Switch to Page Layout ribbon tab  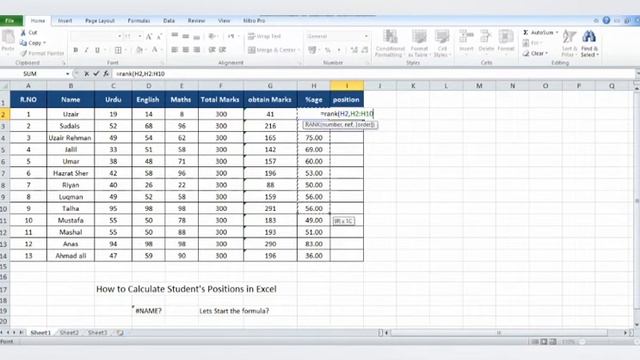(x=100, y=20)
